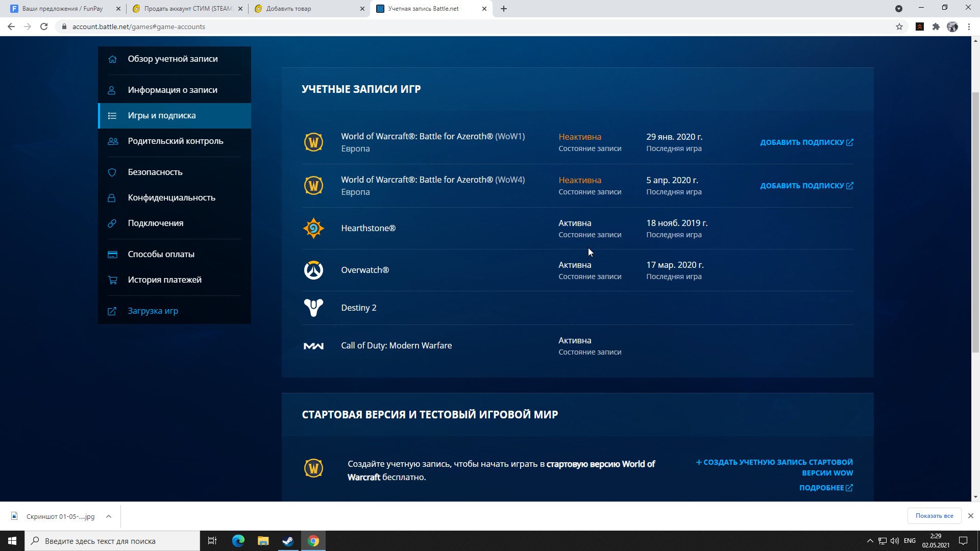Viewport: 980px width, 551px height.
Task: Open Chrome's three-dot menu
Action: tap(969, 27)
